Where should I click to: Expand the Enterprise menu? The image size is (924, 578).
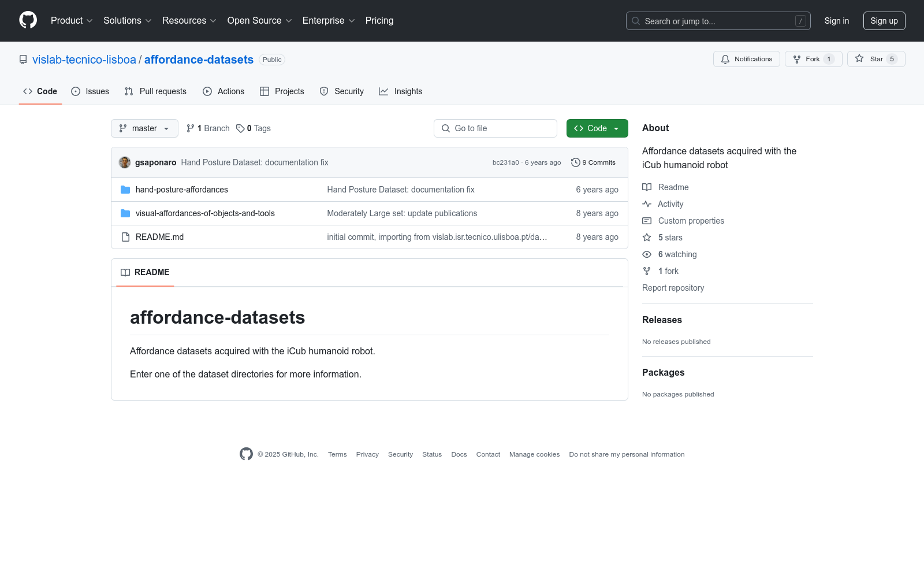click(x=329, y=20)
